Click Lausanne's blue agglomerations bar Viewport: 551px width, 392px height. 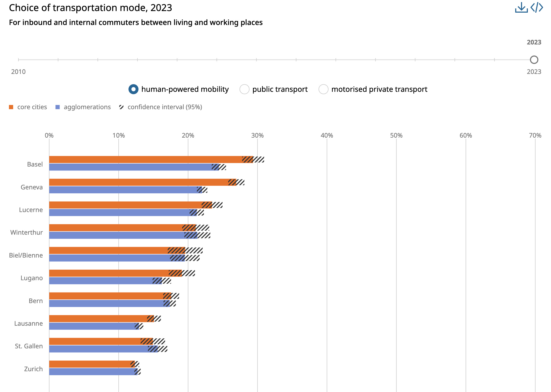92,326
